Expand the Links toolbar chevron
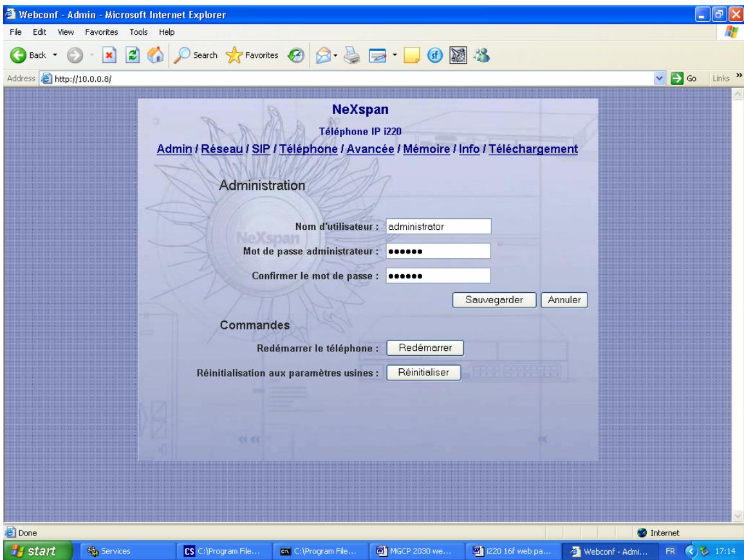 pyautogui.click(x=738, y=74)
